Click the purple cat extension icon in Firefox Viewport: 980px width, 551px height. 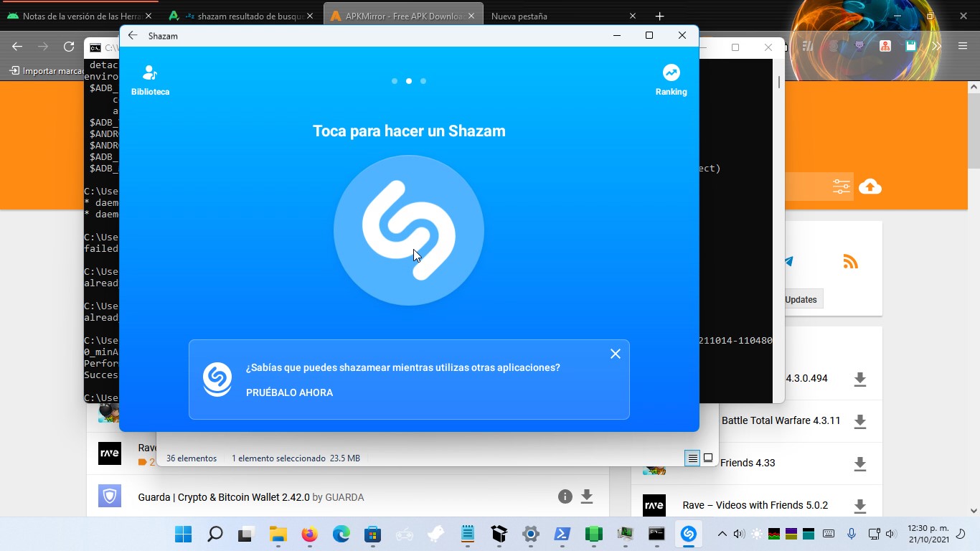coord(859,46)
